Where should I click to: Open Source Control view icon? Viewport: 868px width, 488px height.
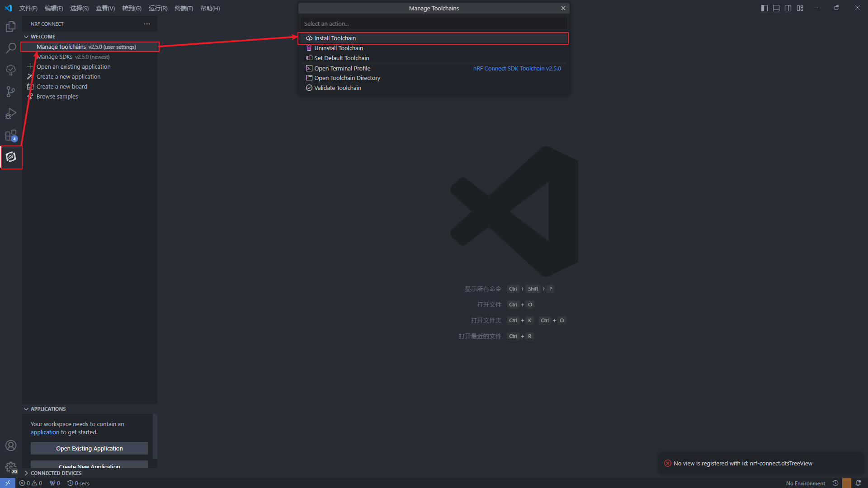[11, 92]
